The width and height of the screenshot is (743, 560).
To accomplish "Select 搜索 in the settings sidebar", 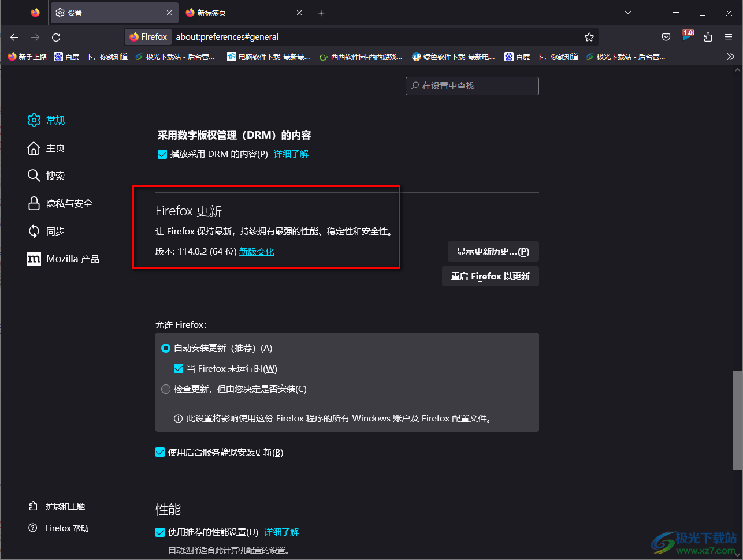I will tap(47, 176).
